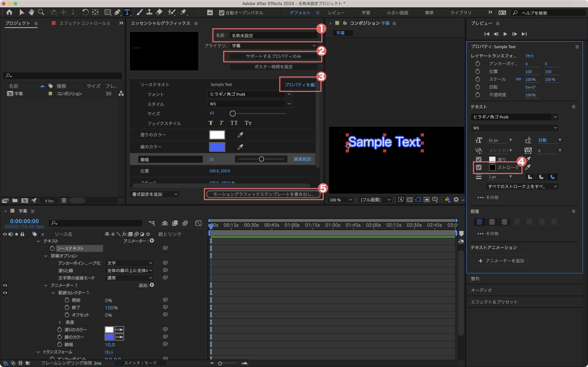Go to last frame in Preview
This screenshot has height=367, width=588.
524,34
